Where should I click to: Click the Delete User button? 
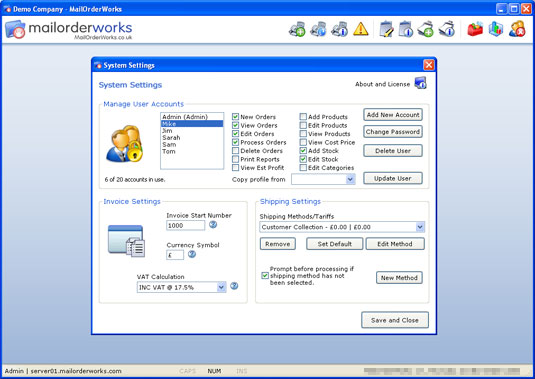[x=393, y=151]
